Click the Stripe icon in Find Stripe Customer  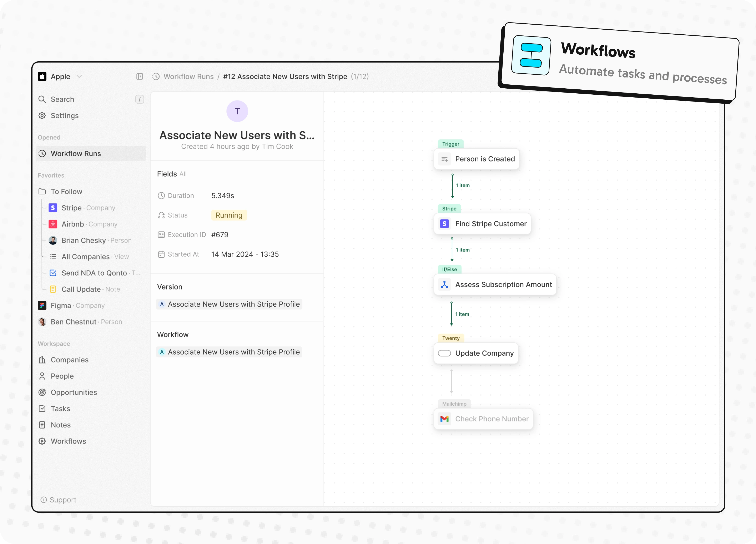(444, 224)
